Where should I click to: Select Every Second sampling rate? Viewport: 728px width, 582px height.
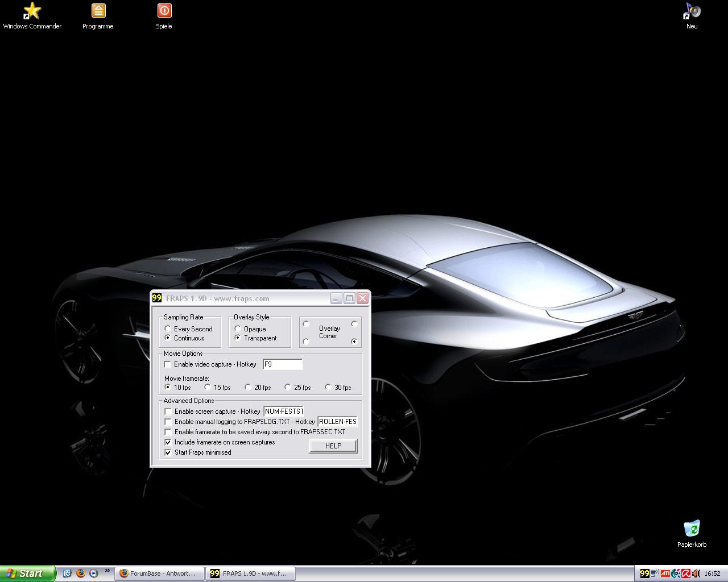[168, 329]
